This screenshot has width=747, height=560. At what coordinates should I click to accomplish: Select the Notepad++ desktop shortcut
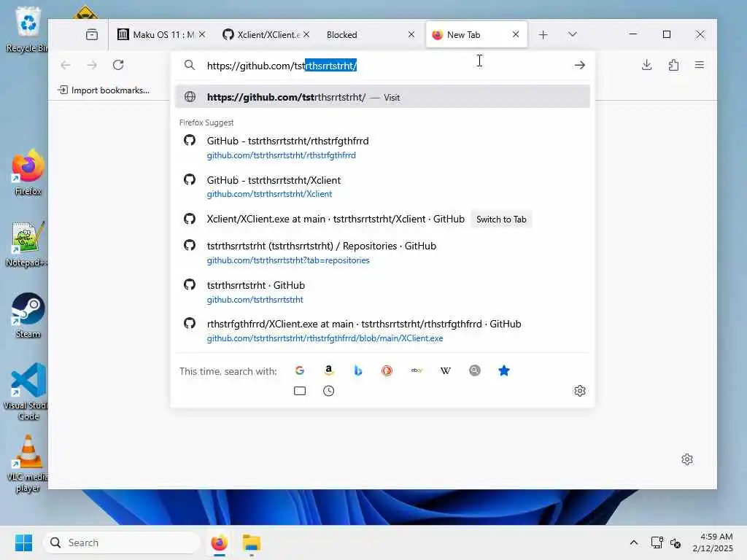point(27,244)
